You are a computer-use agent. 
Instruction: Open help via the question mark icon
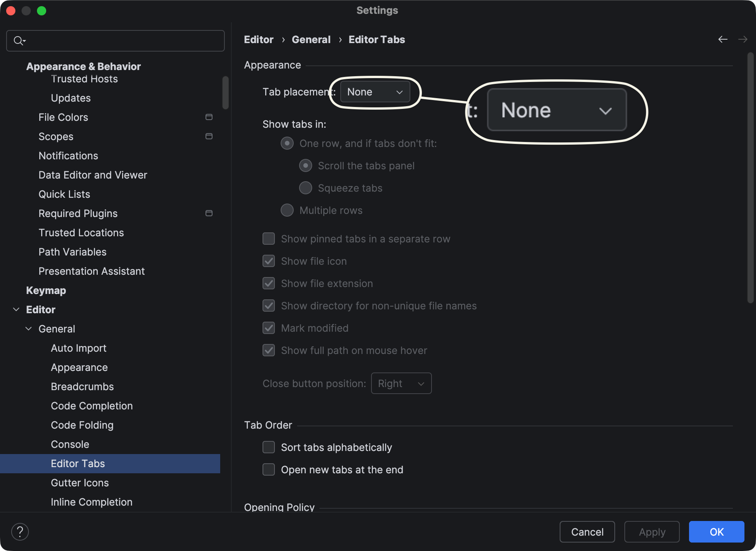click(x=20, y=531)
